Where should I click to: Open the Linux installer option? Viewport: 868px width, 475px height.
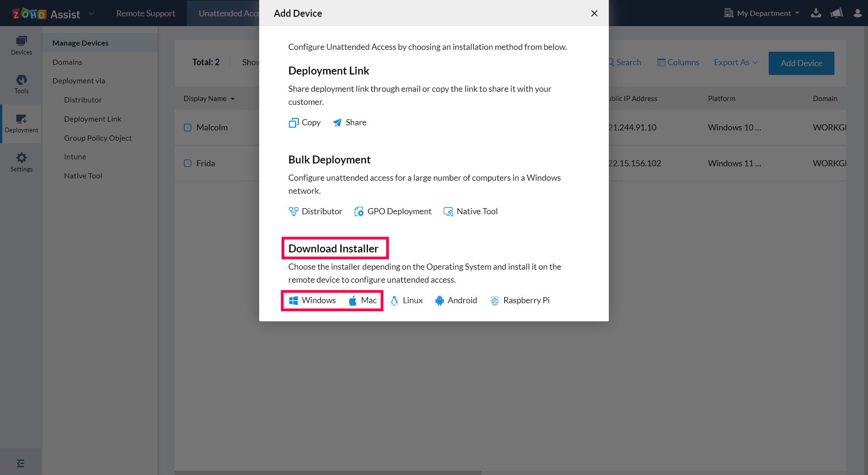click(406, 300)
